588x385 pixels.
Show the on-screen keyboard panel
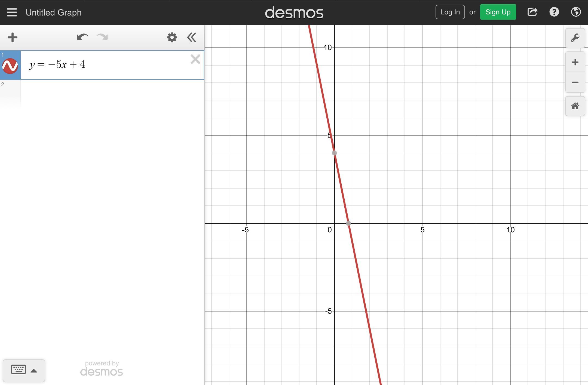pos(24,370)
